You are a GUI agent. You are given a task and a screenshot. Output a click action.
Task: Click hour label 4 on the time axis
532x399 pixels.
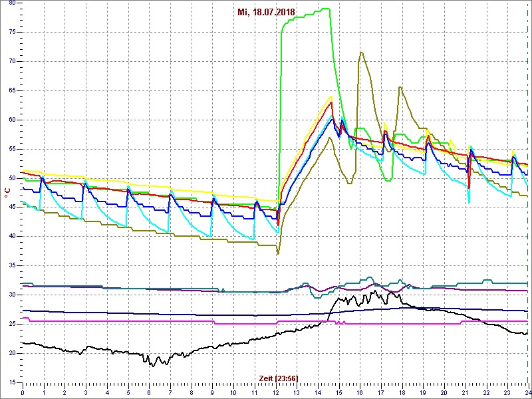(x=107, y=392)
